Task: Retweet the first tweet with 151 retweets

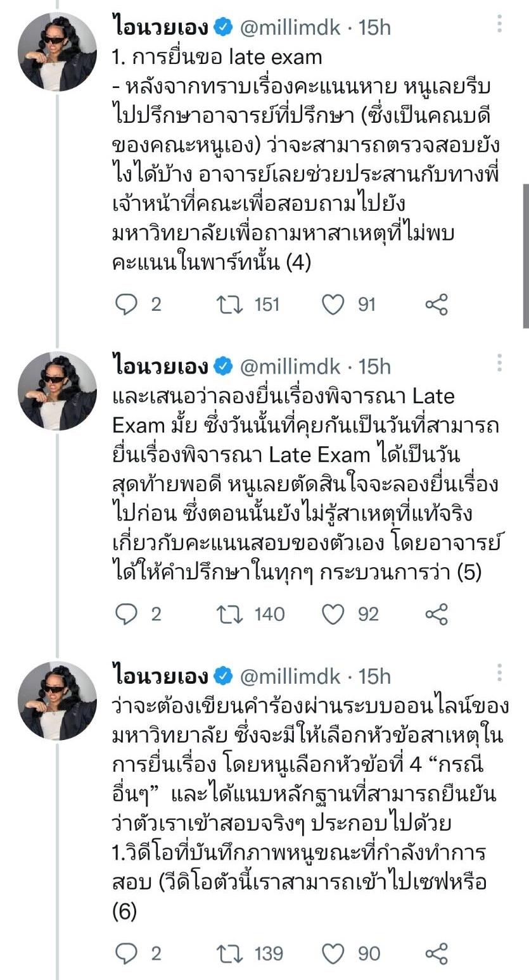Action: [x=226, y=305]
